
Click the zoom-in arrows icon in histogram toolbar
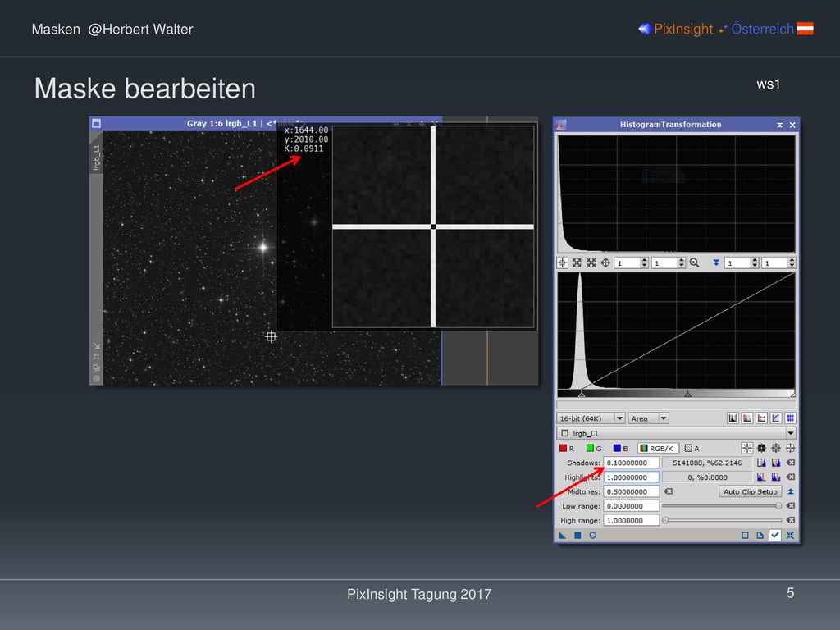click(x=577, y=262)
